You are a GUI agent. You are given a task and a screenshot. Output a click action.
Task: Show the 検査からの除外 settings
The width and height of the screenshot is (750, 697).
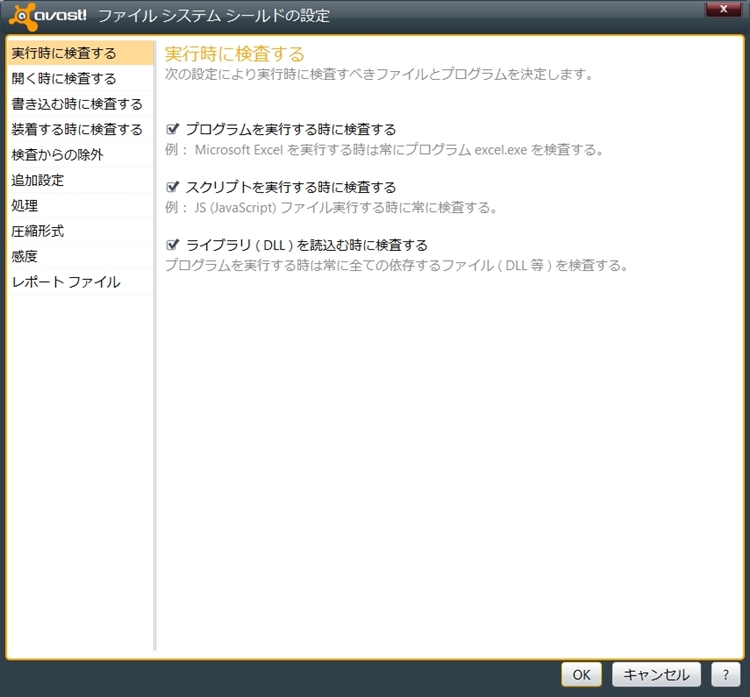80,155
